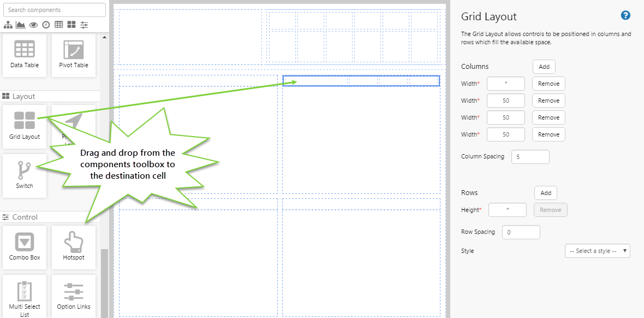Select the Pivot Table component

pos(74,55)
